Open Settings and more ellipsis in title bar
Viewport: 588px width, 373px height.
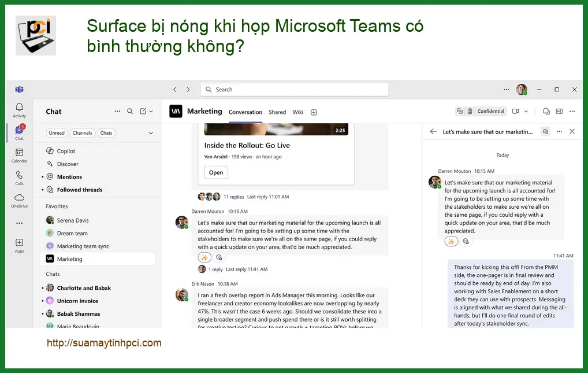pos(506,90)
